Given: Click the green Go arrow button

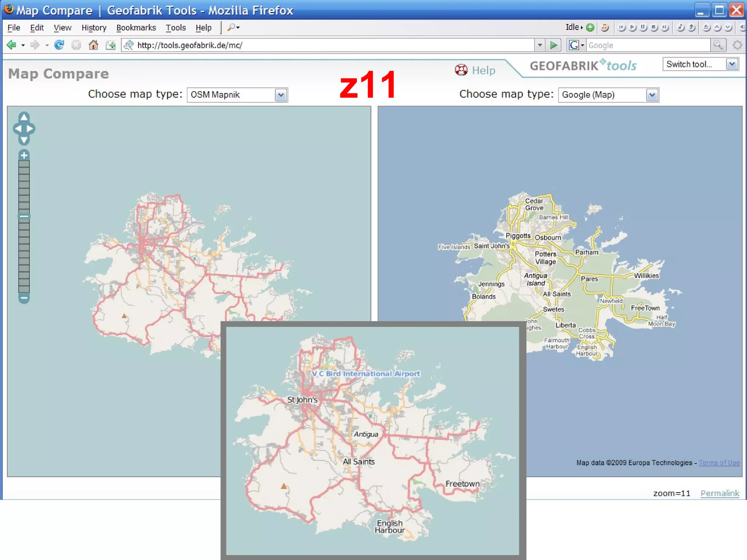Looking at the screenshot, I should click(554, 45).
